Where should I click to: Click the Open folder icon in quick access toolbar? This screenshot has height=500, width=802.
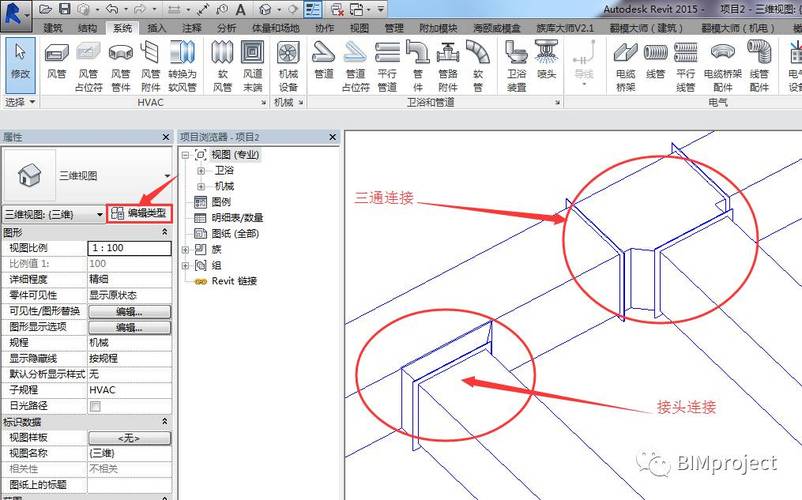46,9
